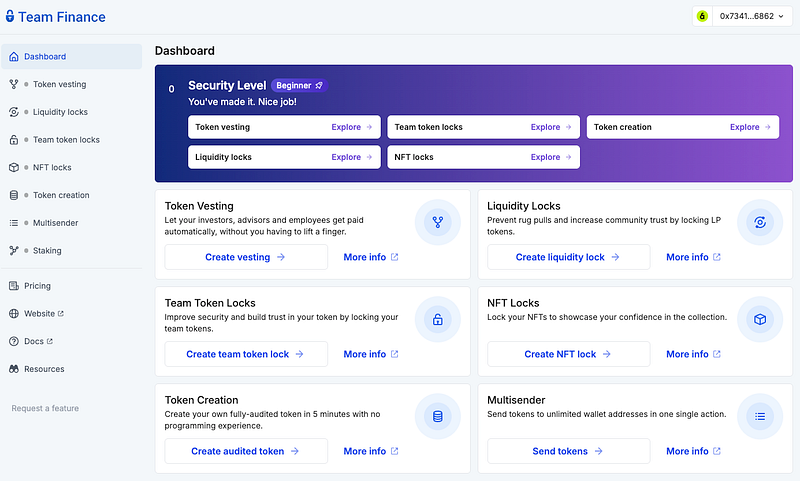Click the Liquidity Locks card round icon

click(760, 222)
